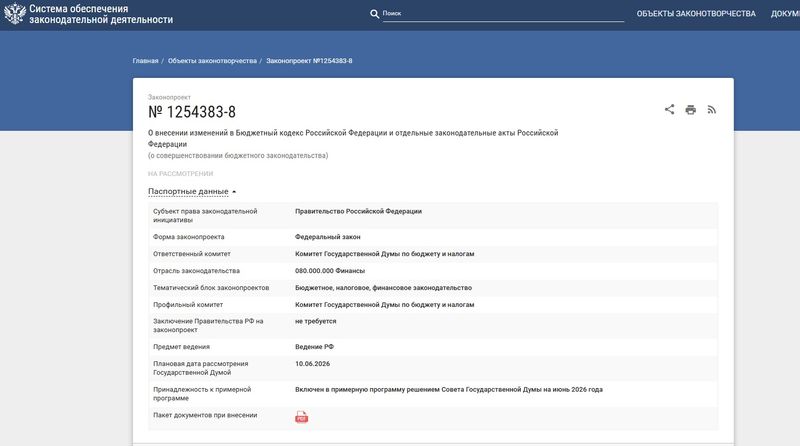
Task: Click the planned date 10.06.2026
Action: click(x=312, y=364)
